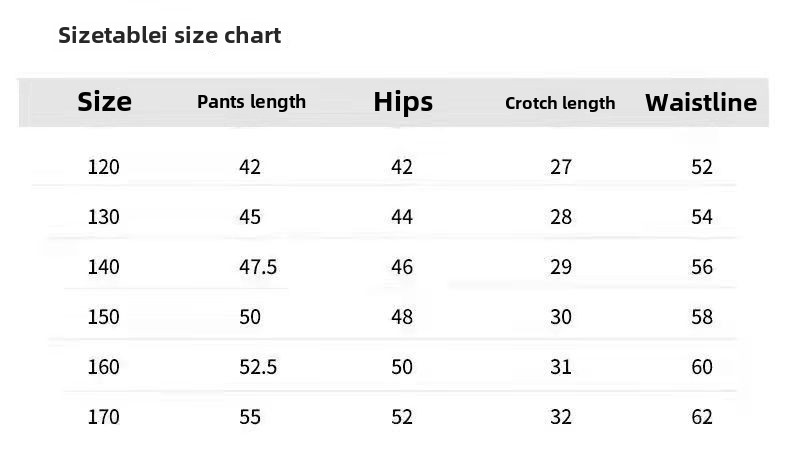790x458 pixels.
Task: Click the 'Sizetablei size chart' title
Action: (169, 36)
